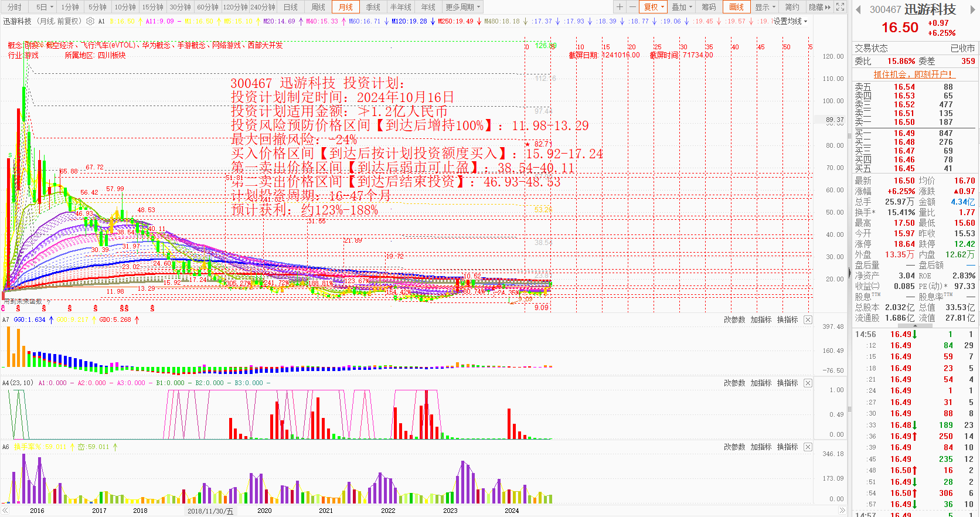Click the 迅游科技 stock title

pos(930,9)
